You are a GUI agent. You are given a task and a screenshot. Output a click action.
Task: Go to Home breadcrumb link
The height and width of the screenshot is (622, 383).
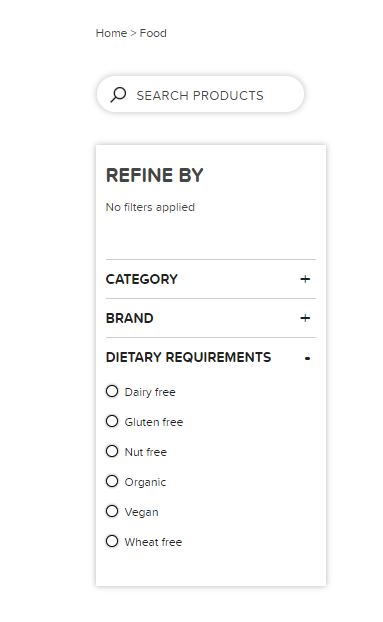[x=111, y=33]
